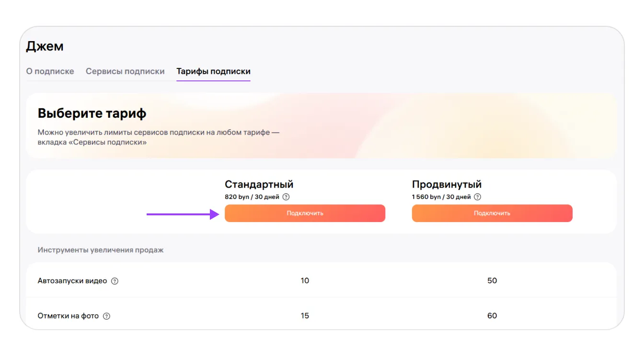This screenshot has width=644, height=356.
Task: Select the Продвинутый plan title
Action: [x=447, y=184]
